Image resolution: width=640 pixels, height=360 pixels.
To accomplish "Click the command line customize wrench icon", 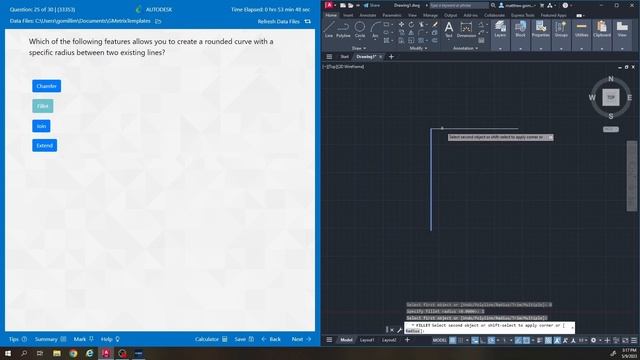I will tap(399, 330).
